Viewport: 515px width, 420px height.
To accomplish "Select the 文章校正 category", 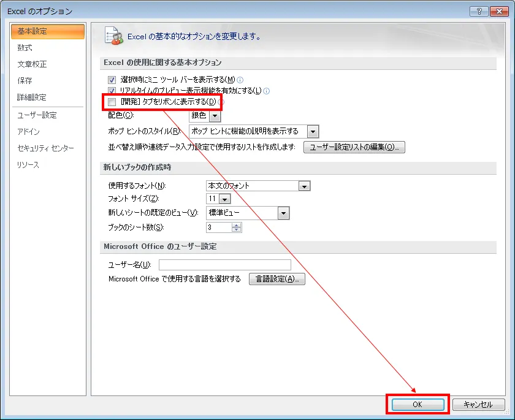I will [x=48, y=64].
